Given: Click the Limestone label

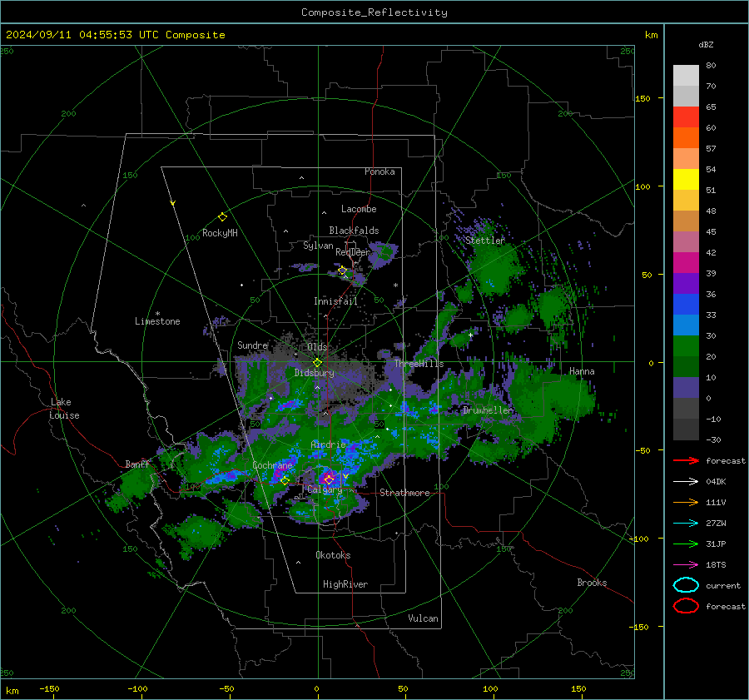Looking at the screenshot, I should 157,321.
